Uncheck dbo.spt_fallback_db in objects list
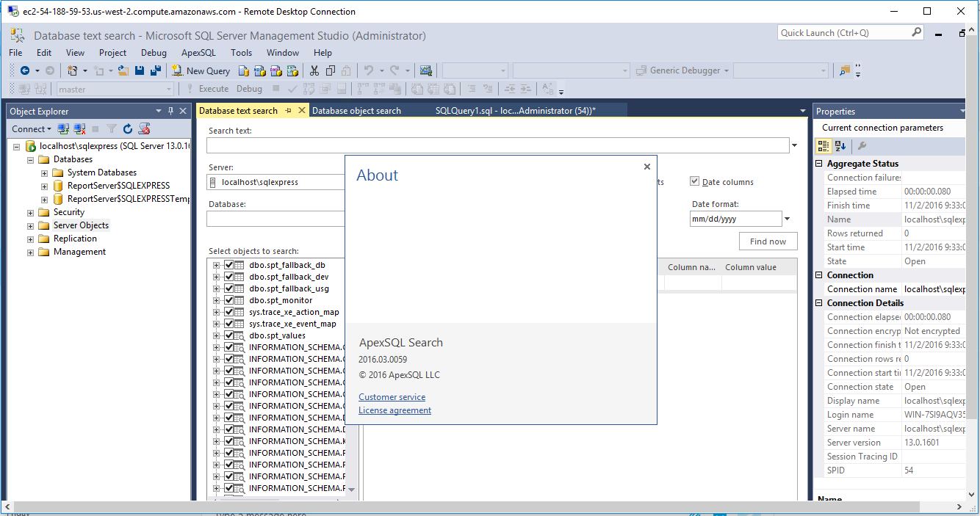 pos(229,265)
